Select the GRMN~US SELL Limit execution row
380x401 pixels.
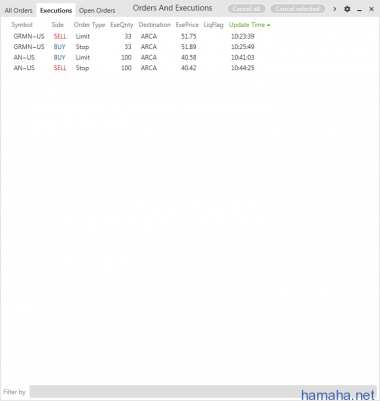coord(134,36)
